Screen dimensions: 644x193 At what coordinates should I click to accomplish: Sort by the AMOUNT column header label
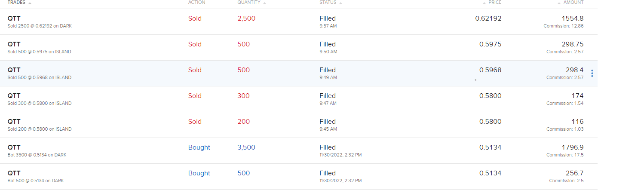(573, 3)
